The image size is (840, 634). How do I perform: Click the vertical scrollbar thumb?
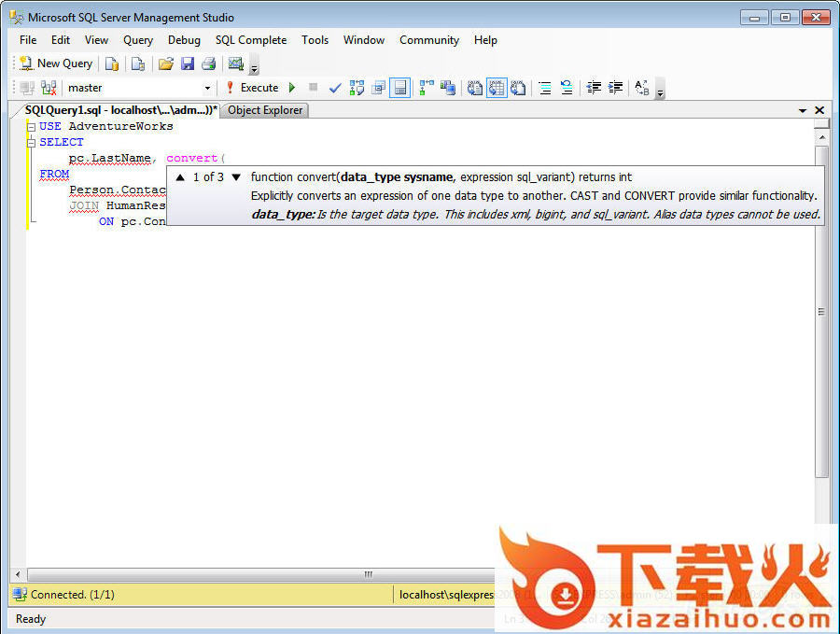point(821,311)
